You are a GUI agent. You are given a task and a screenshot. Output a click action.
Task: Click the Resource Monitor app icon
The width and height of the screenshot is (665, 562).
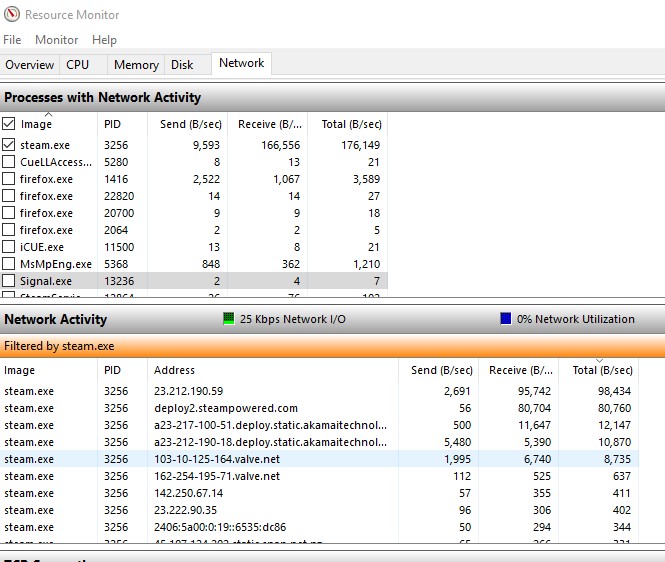pos(11,15)
